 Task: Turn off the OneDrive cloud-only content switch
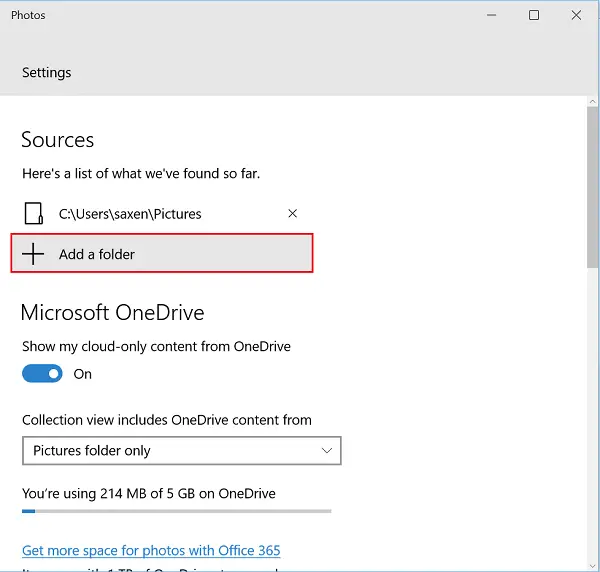(x=42, y=373)
